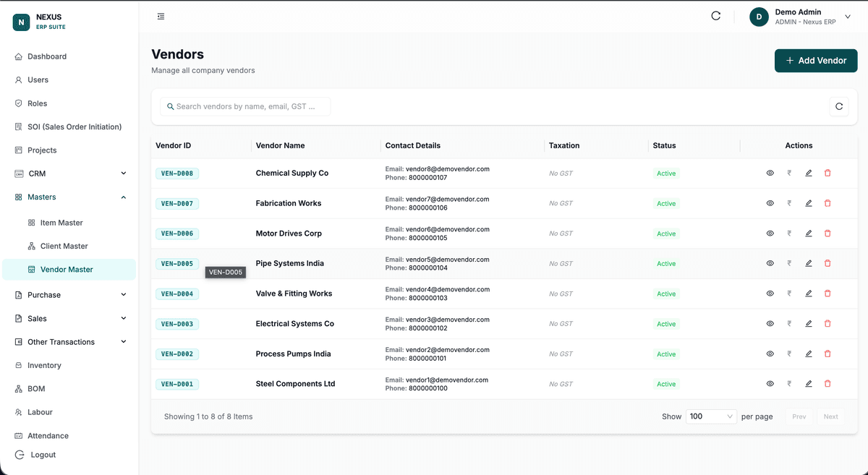
Task: Open the Labour page
Action: [x=69, y=412]
